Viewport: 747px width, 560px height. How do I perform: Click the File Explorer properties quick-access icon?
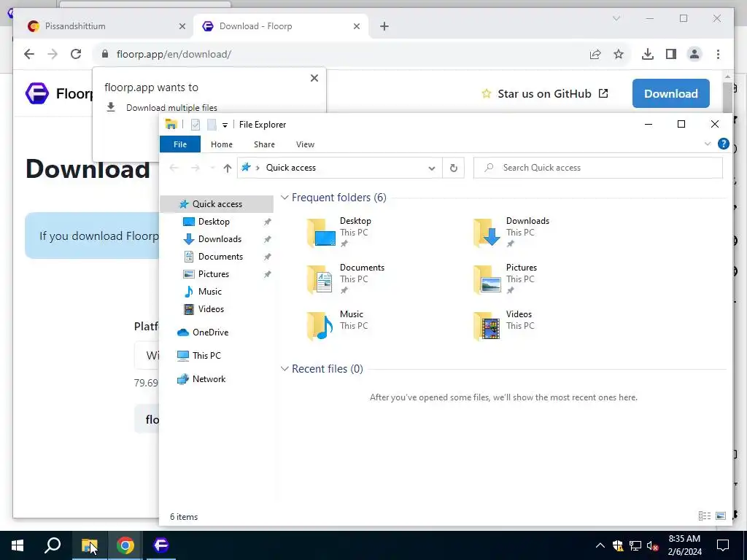[196, 125]
